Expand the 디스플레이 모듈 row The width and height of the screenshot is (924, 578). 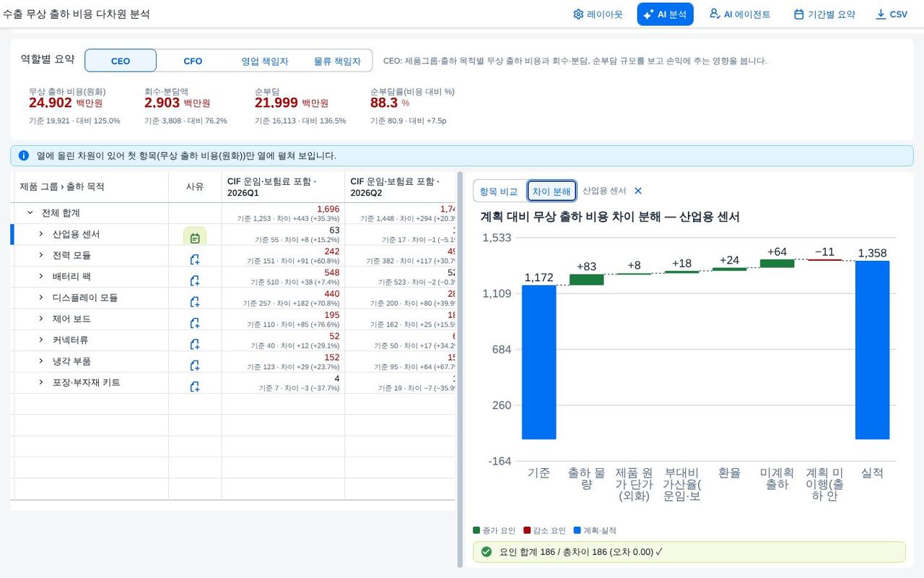pyautogui.click(x=41, y=297)
